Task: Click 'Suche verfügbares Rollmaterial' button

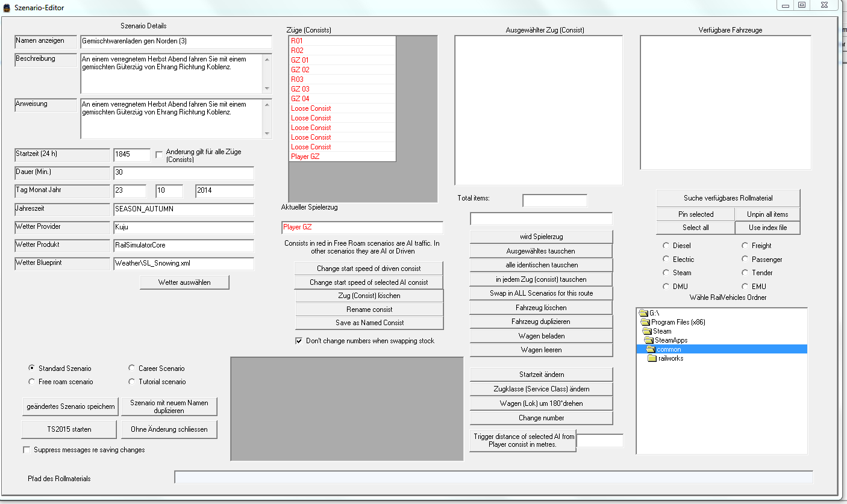Action: [728, 198]
